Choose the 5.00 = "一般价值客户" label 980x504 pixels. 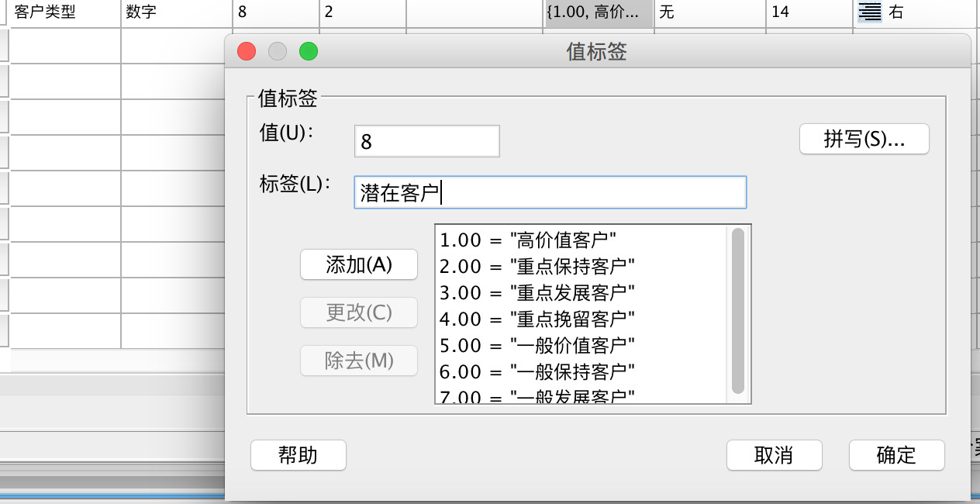[538, 345]
